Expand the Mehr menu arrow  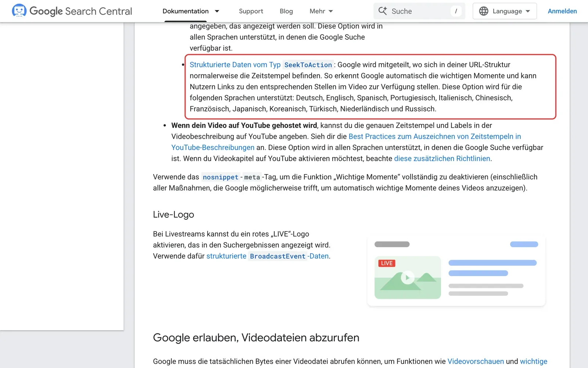pos(331,11)
